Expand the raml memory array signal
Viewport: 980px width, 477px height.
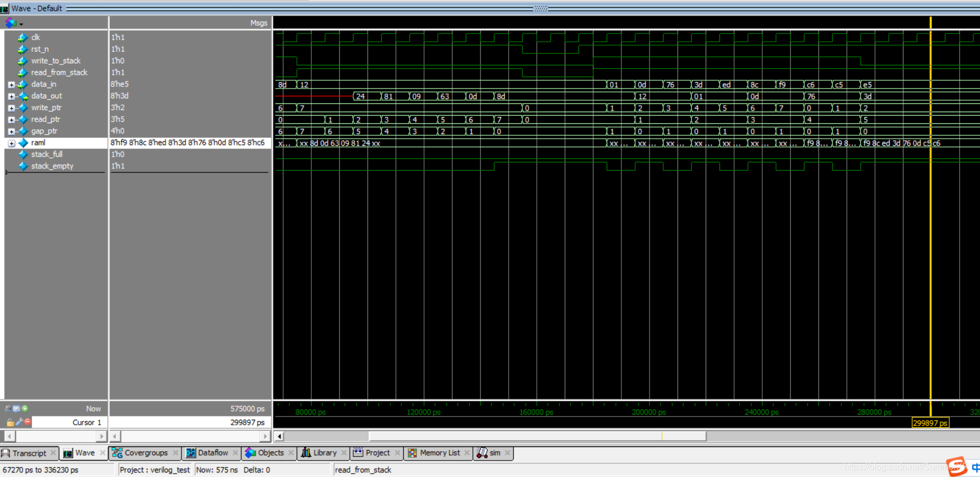pyautogui.click(x=11, y=143)
